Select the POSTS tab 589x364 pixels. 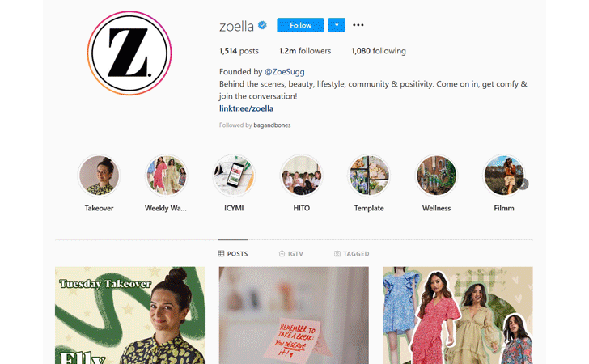233,254
